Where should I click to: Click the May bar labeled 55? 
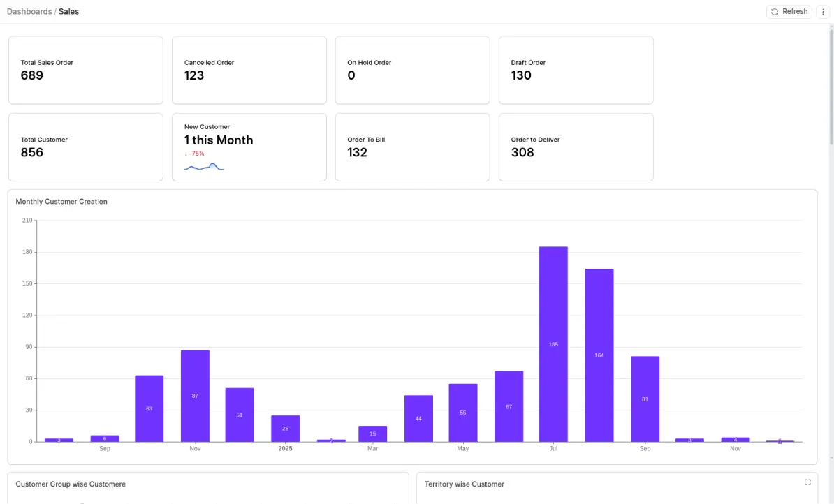tap(463, 412)
